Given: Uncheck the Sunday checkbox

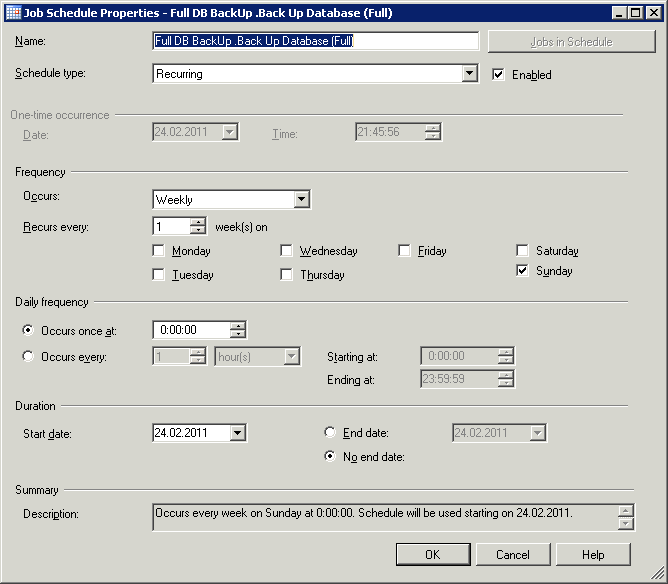Looking at the screenshot, I should pos(522,270).
